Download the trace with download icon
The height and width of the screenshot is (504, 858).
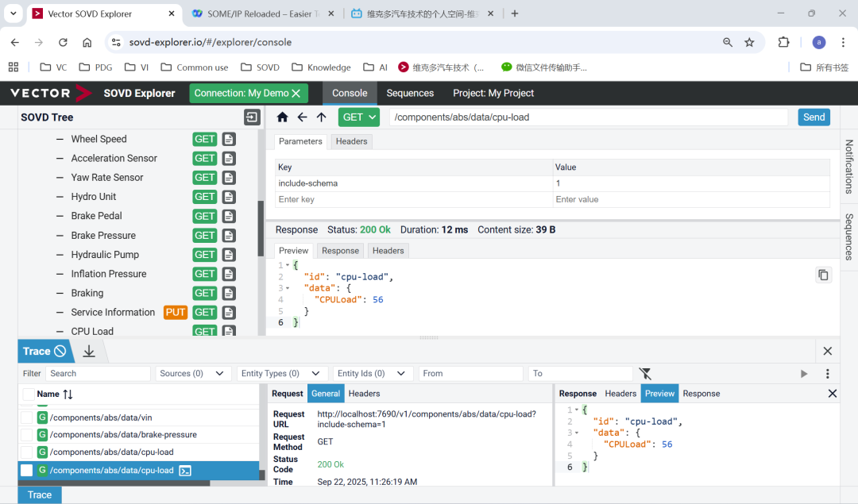coord(89,351)
